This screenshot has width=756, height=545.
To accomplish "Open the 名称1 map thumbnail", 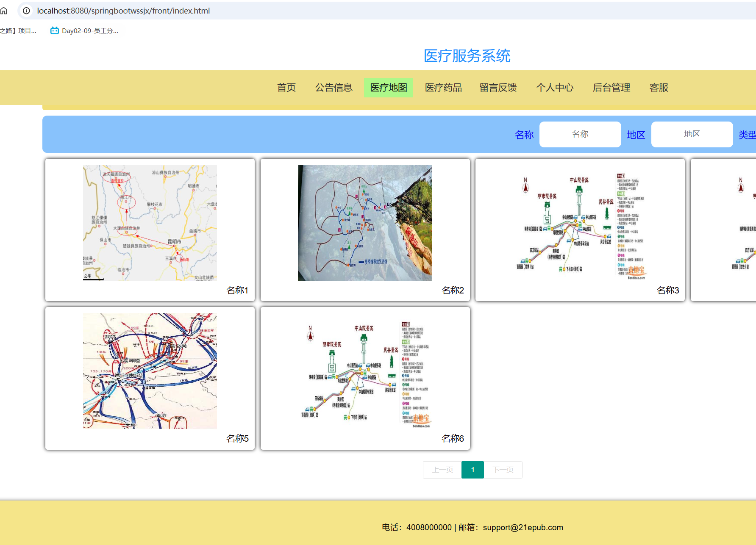I will pos(150,223).
